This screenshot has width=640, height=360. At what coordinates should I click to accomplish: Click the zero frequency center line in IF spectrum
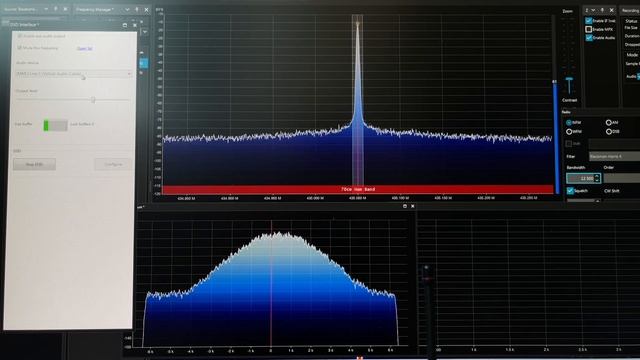(x=271, y=284)
